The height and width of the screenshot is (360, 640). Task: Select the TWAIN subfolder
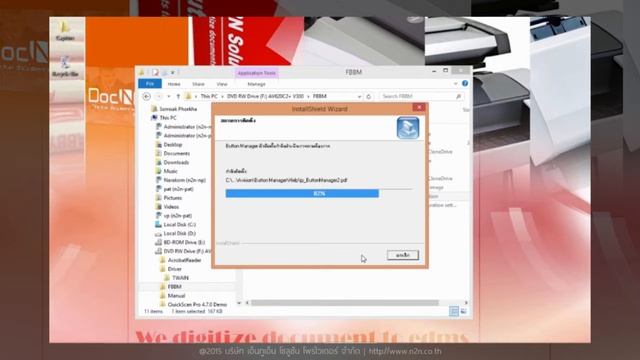tap(180, 278)
